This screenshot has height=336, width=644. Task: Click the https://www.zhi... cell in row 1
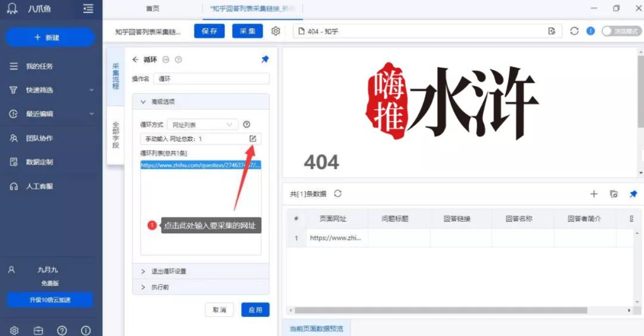[x=336, y=238]
